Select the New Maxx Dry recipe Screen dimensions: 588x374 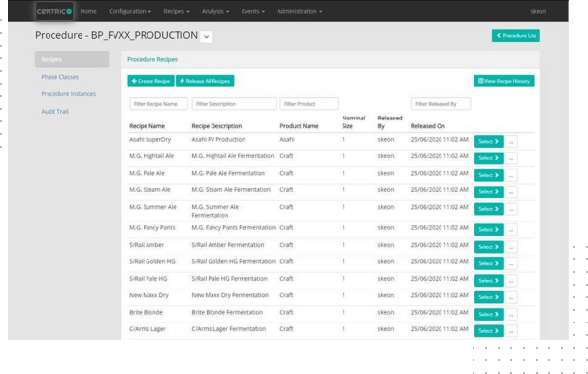[x=489, y=297]
